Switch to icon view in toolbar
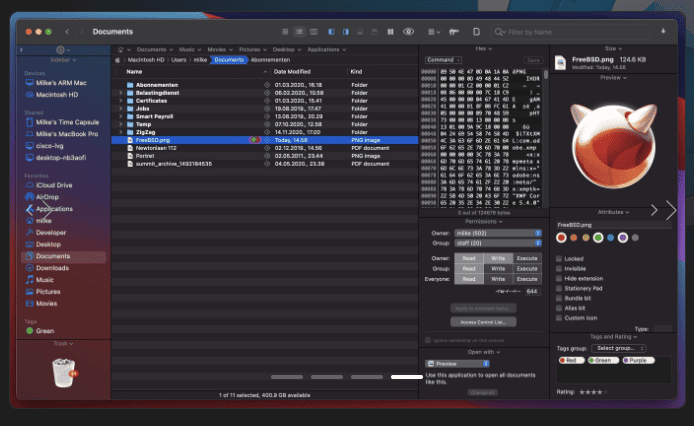Screen dimensions: 694x426 coord(285,32)
